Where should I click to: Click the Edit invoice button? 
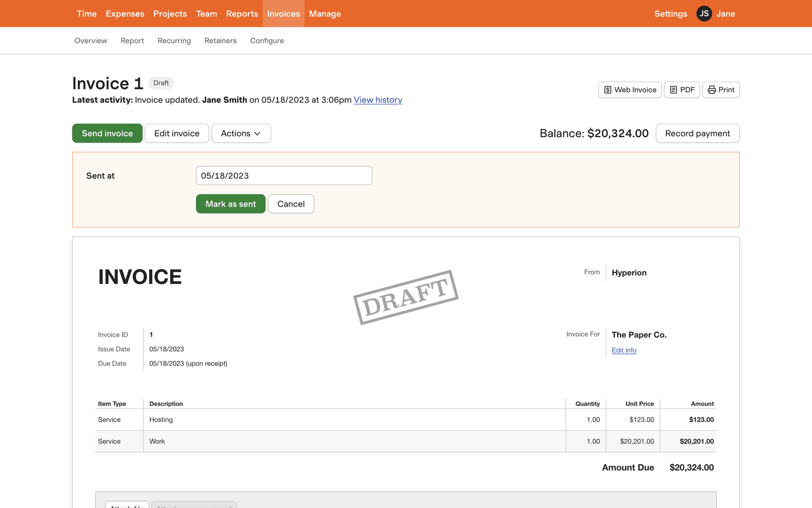[177, 133]
